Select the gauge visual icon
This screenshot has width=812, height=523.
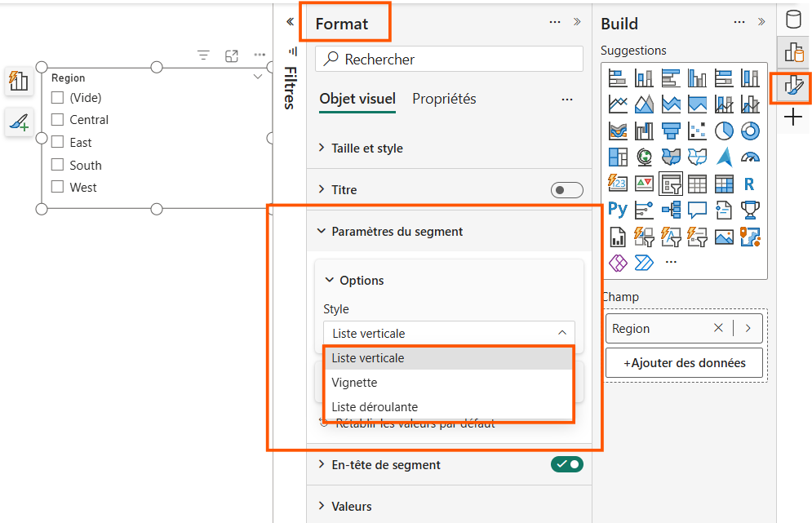[750, 157]
